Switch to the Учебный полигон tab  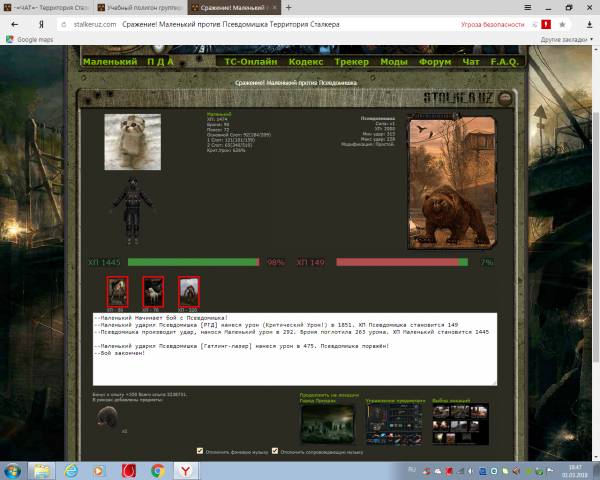(140, 7)
